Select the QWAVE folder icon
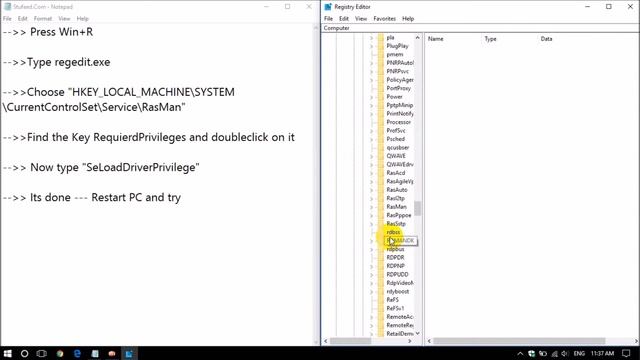The width and height of the screenshot is (640, 360). [381, 156]
